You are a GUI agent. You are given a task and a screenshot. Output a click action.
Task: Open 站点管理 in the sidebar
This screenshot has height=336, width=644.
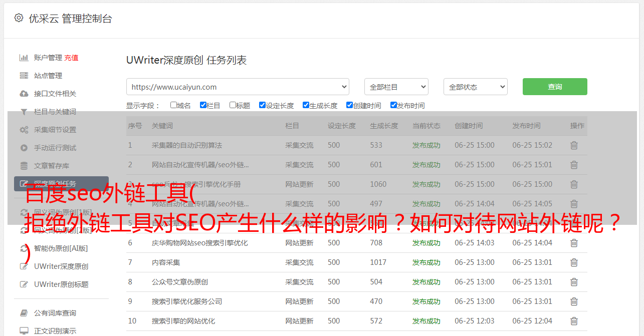[48, 76]
